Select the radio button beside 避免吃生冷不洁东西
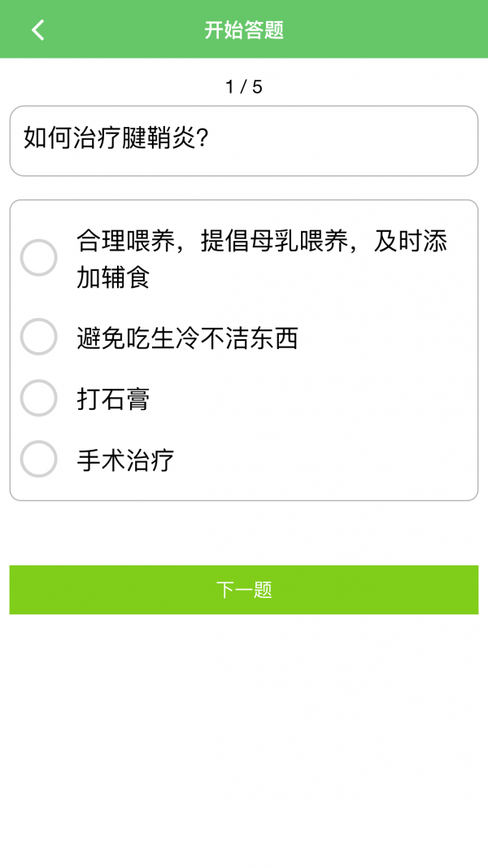This screenshot has height=868, width=488. click(38, 337)
